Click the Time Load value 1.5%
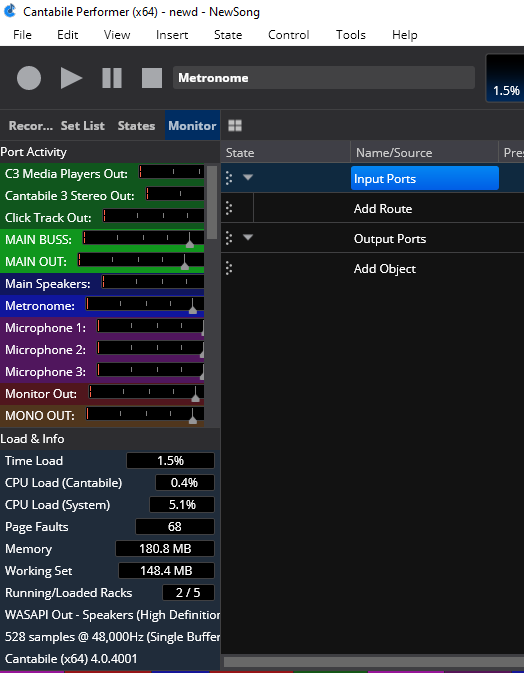The width and height of the screenshot is (524, 673). pos(170,461)
